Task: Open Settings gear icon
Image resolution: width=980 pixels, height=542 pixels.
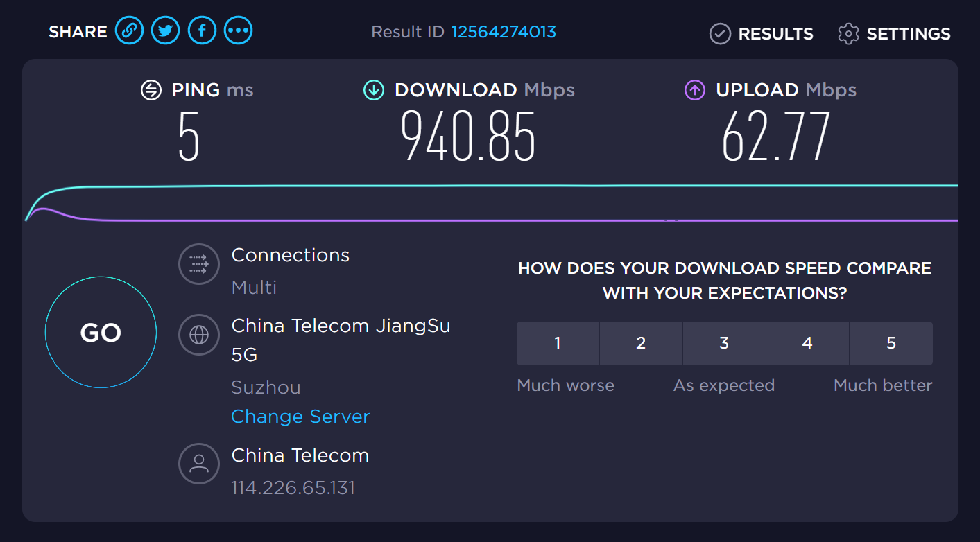Action: tap(848, 33)
